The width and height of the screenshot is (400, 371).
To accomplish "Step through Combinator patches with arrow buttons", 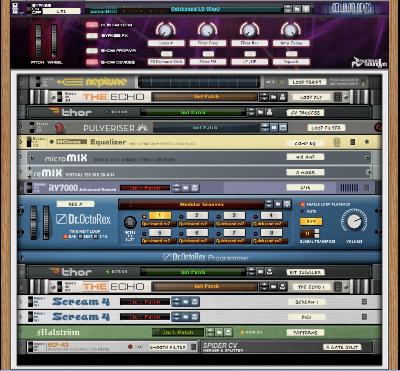I will 288,9.
